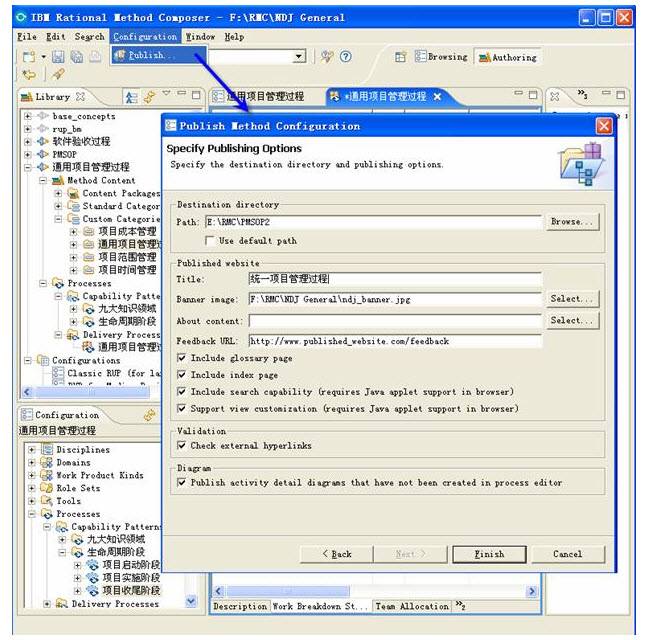This screenshot has height=640, width=645.
Task: Open the Window menu
Action: (x=200, y=37)
